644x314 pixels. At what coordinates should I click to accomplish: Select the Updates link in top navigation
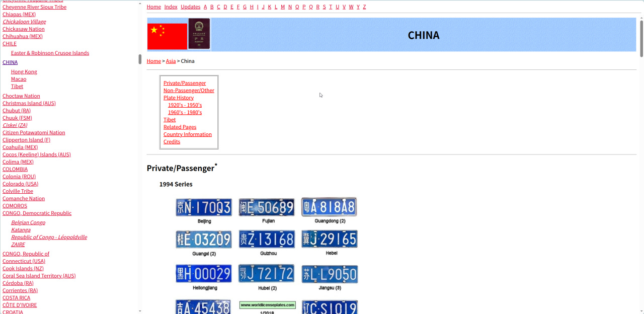coord(190,7)
